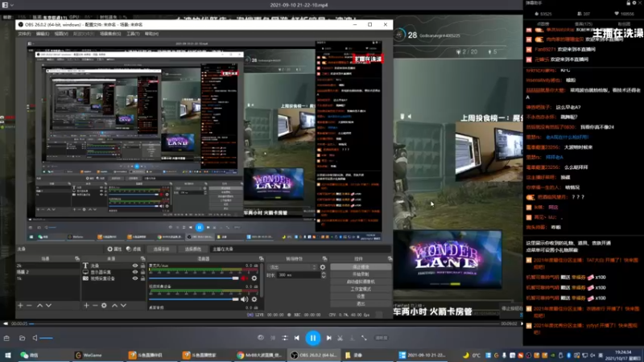Mute the player with the speaker icon
The width and height of the screenshot is (644, 362).
coord(35,338)
